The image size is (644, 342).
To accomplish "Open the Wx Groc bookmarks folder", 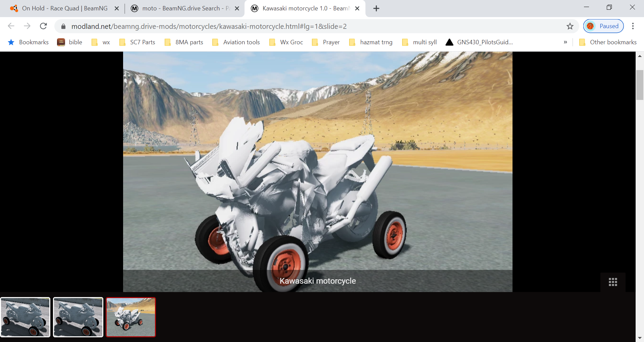I will click(286, 42).
